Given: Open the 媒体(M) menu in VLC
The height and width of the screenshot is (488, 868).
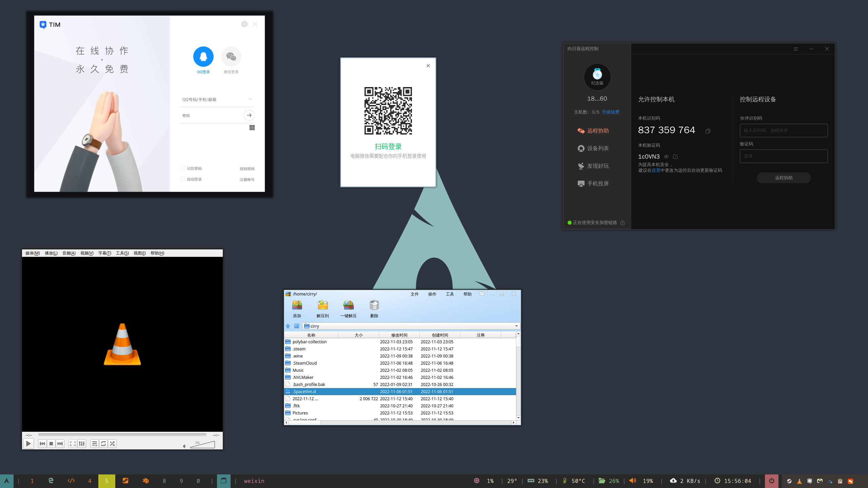Looking at the screenshot, I should point(33,253).
